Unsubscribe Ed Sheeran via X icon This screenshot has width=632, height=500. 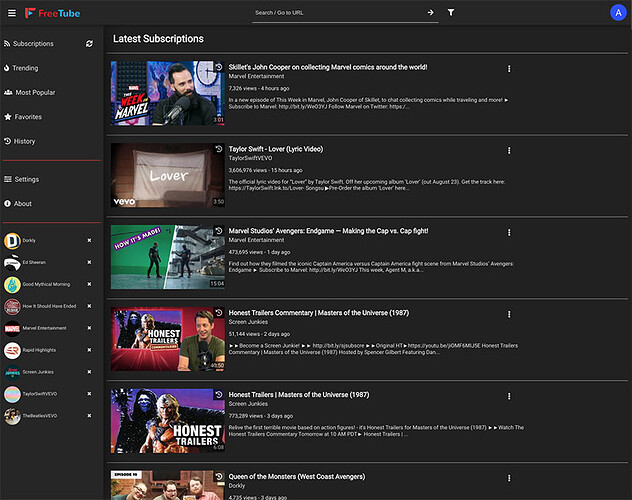(x=89, y=262)
